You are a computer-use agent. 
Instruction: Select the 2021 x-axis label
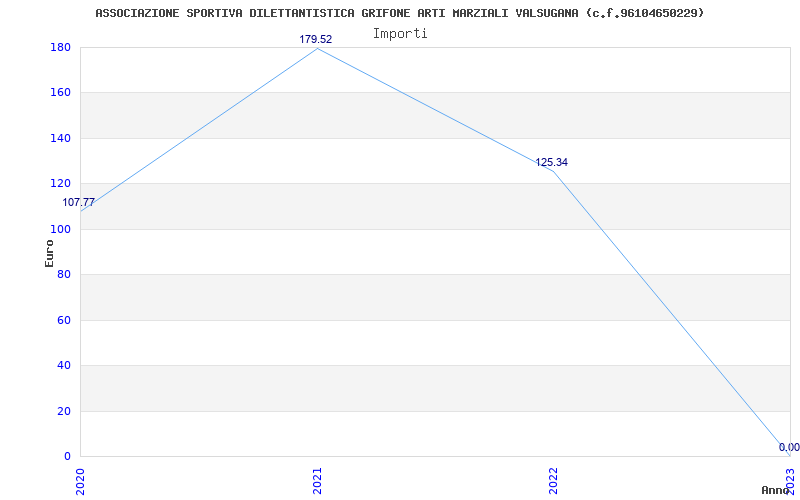(317, 481)
